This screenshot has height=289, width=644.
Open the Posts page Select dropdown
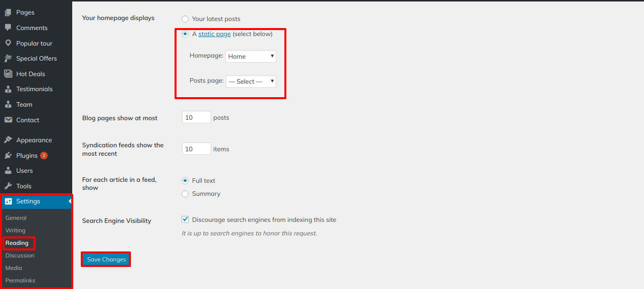250,81
